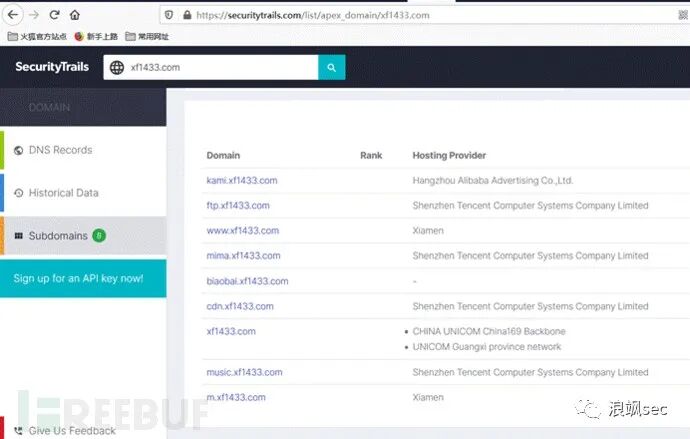Reload the page with the refresh icon

click(x=55, y=15)
